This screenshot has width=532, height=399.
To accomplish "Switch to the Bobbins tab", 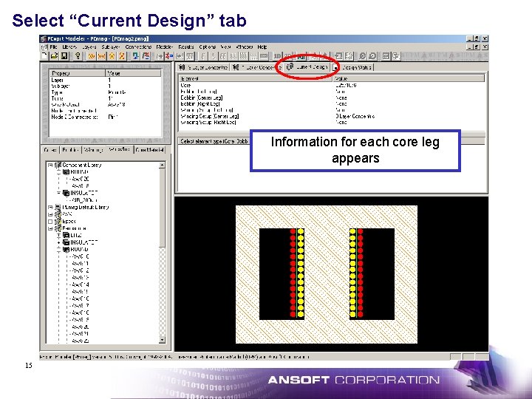I will pos(71,149).
